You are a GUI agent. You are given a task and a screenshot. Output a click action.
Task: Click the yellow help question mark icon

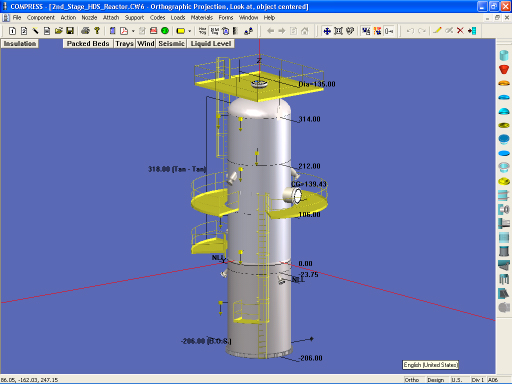[97, 31]
